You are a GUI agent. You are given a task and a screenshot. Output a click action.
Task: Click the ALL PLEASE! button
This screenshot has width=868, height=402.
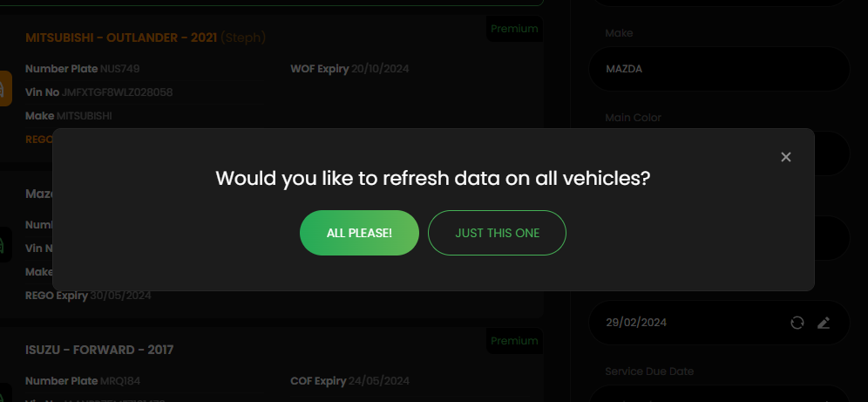359,233
